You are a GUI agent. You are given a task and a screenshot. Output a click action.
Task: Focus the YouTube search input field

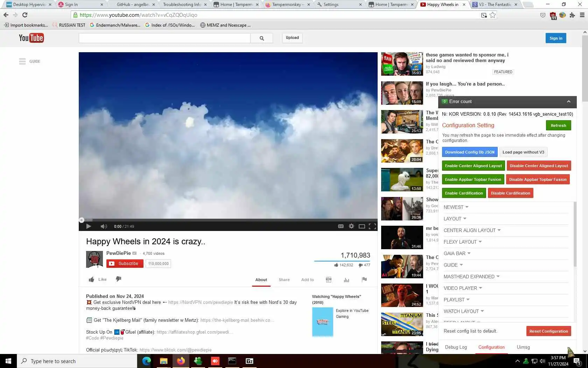(x=164, y=38)
